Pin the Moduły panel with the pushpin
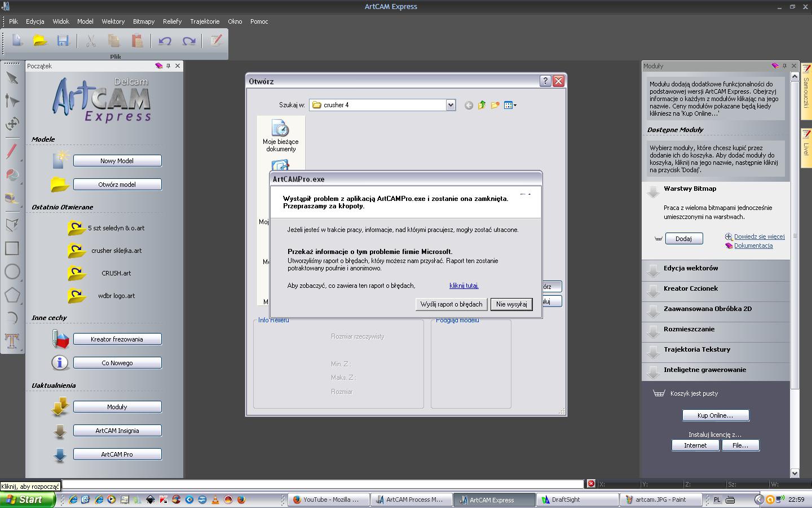The height and width of the screenshot is (508, 812). [x=784, y=66]
